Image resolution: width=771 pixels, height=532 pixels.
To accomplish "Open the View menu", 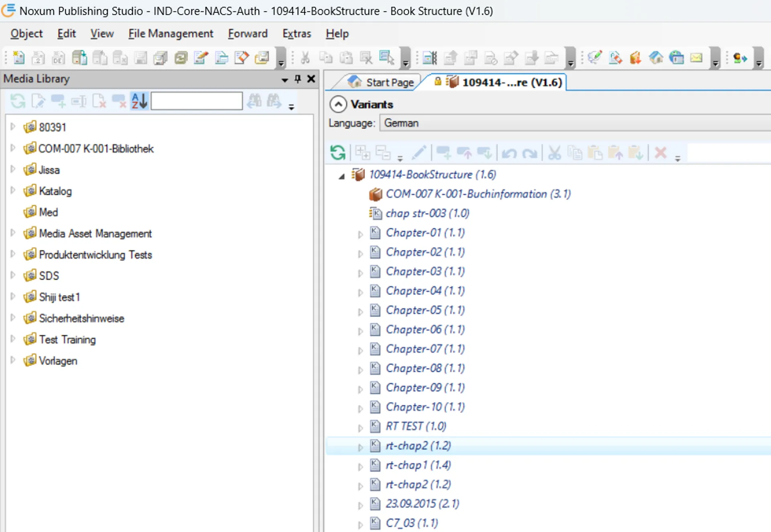I will [x=102, y=34].
